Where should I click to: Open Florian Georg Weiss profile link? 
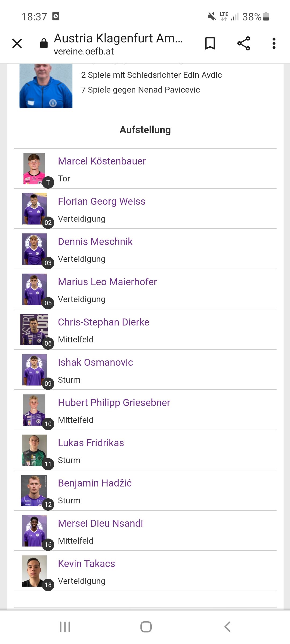(x=102, y=201)
